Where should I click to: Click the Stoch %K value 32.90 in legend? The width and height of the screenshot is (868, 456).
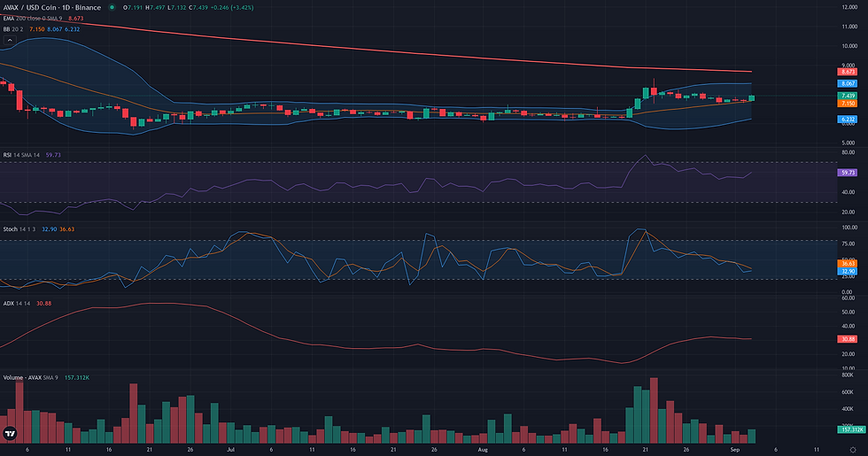pyautogui.click(x=50, y=229)
